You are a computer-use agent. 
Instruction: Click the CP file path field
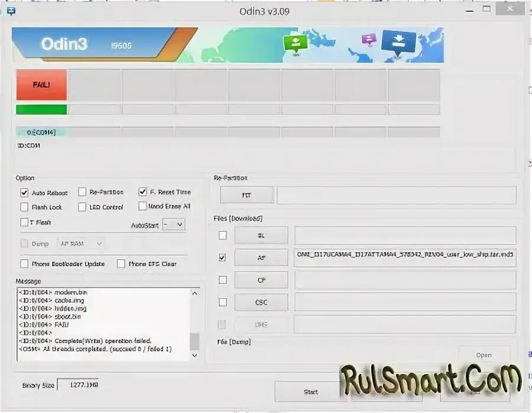tap(405, 280)
